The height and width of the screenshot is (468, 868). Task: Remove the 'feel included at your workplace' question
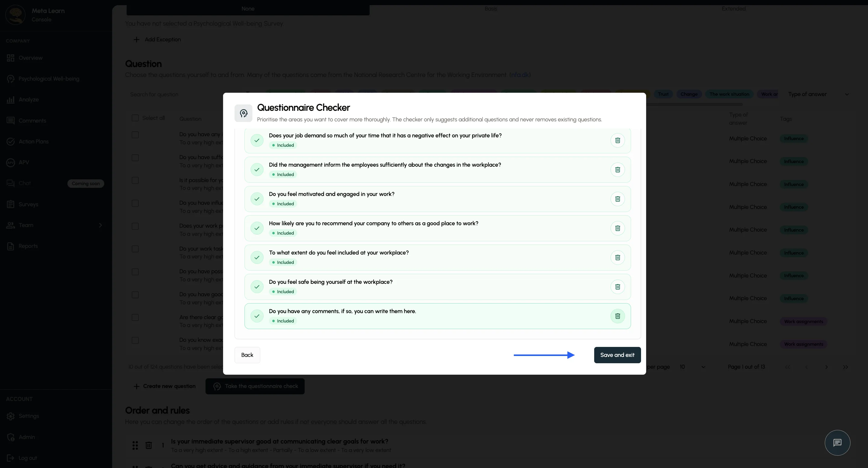[x=617, y=258]
